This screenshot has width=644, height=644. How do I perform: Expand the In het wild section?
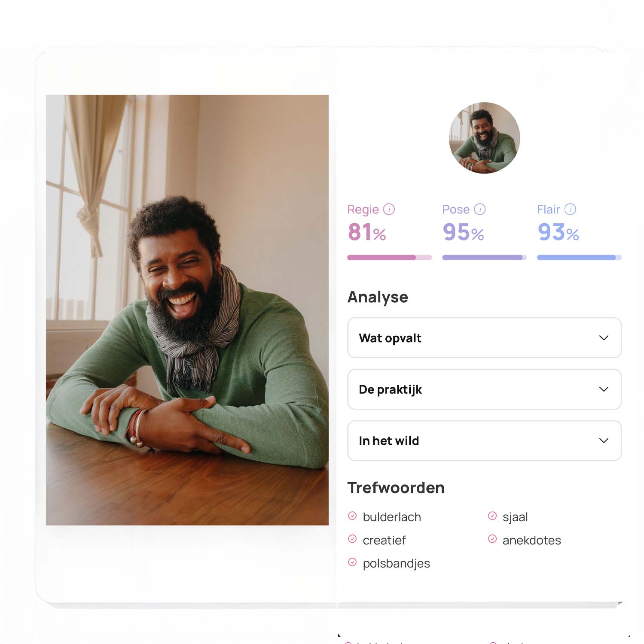point(484,441)
